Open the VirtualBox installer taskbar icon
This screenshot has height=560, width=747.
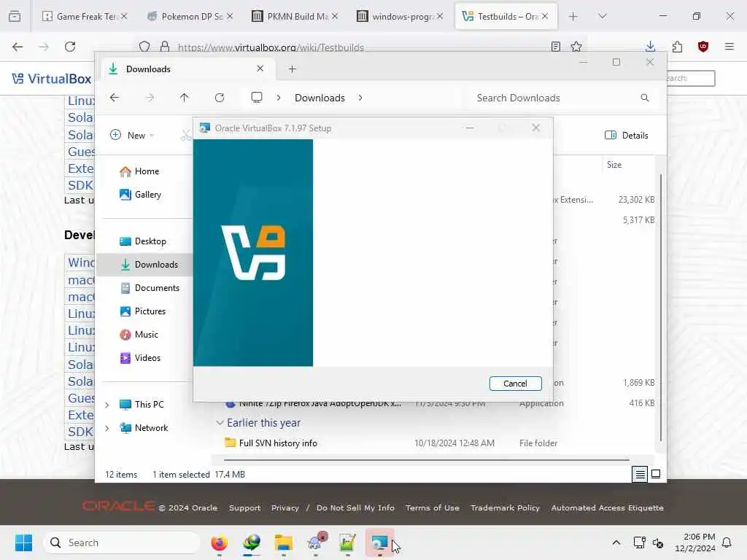(x=379, y=542)
